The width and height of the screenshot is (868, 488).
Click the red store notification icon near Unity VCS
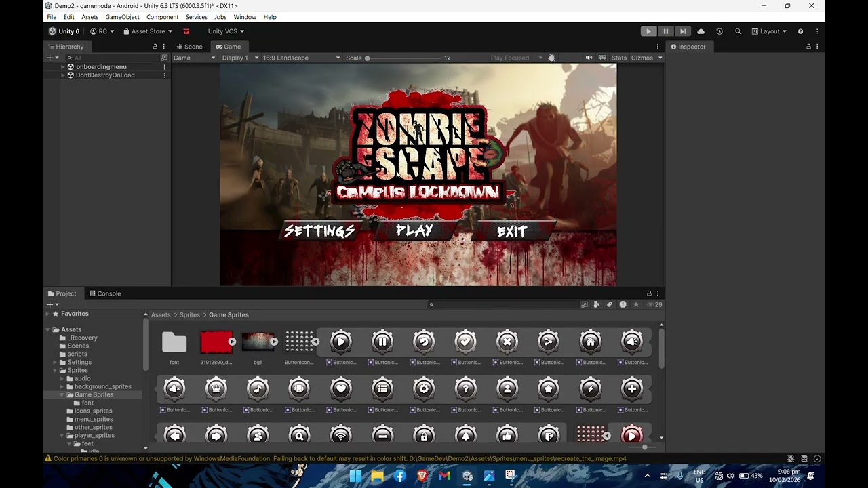186,31
